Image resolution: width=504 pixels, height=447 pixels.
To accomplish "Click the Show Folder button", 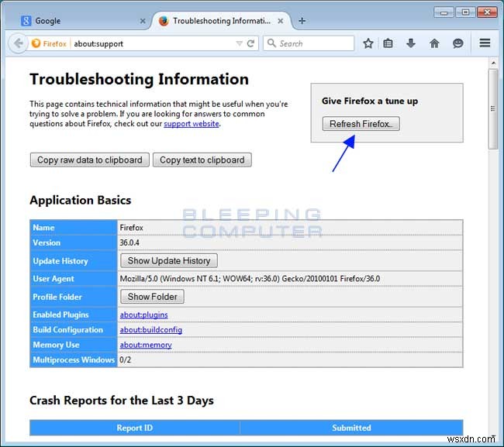I will (152, 297).
